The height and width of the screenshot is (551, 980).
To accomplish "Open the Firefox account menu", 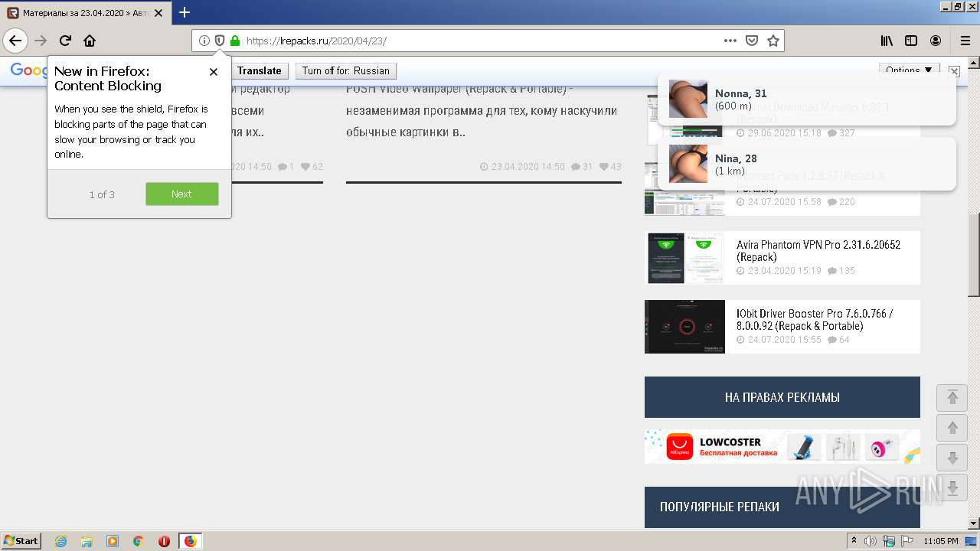I will (936, 41).
